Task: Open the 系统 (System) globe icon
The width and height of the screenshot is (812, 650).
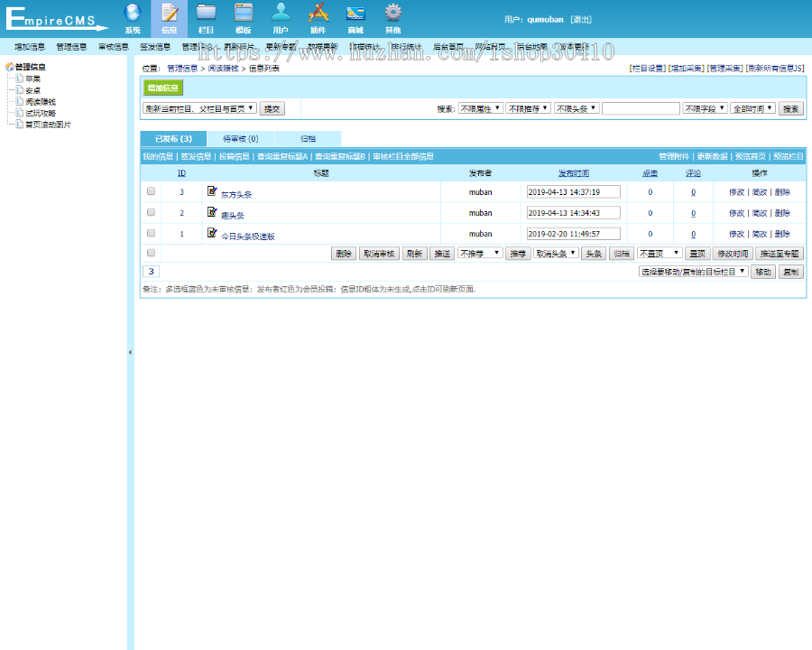Action: pos(133,14)
